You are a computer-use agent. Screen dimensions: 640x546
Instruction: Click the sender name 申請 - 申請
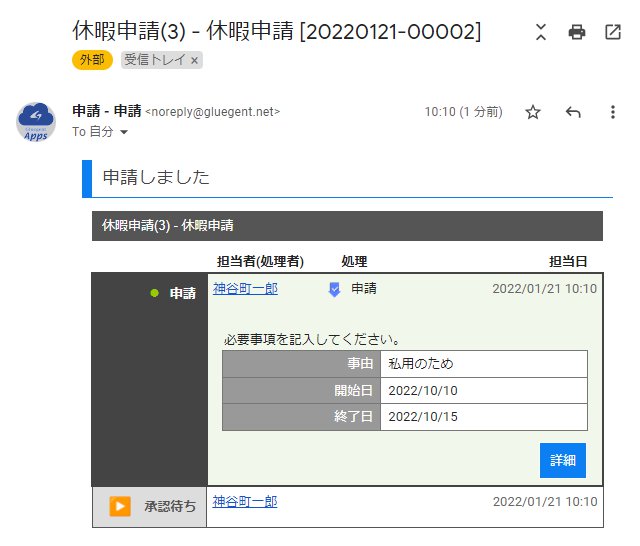107,111
